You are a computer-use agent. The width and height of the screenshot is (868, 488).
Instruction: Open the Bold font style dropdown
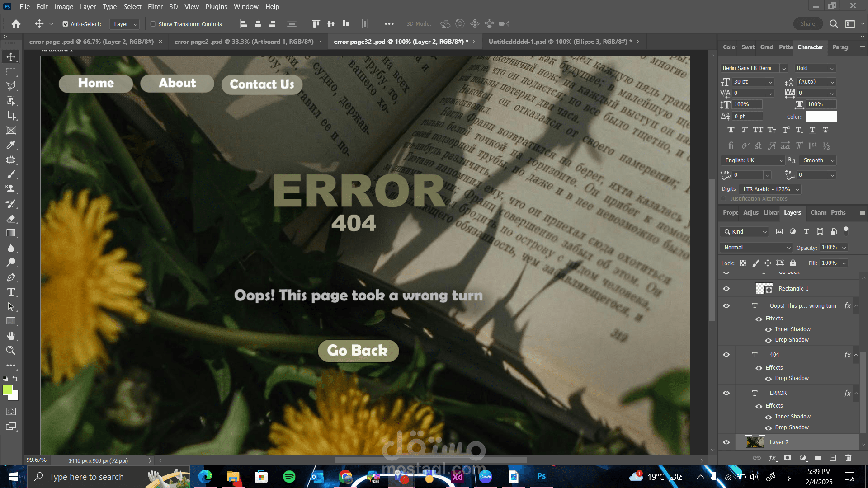[x=832, y=68]
